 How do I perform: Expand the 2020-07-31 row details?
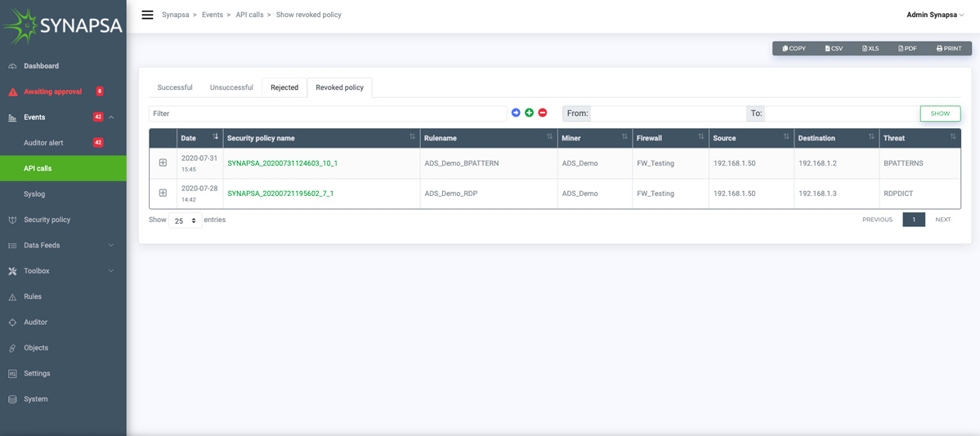163,162
